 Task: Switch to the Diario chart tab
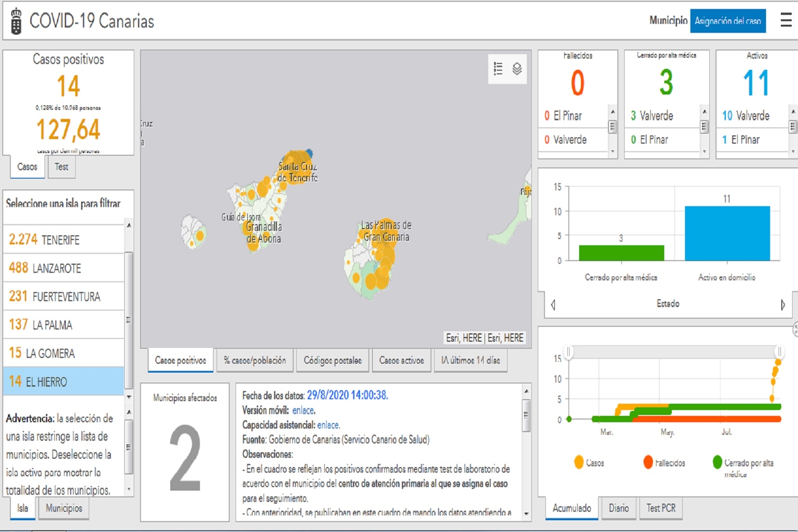click(x=619, y=508)
